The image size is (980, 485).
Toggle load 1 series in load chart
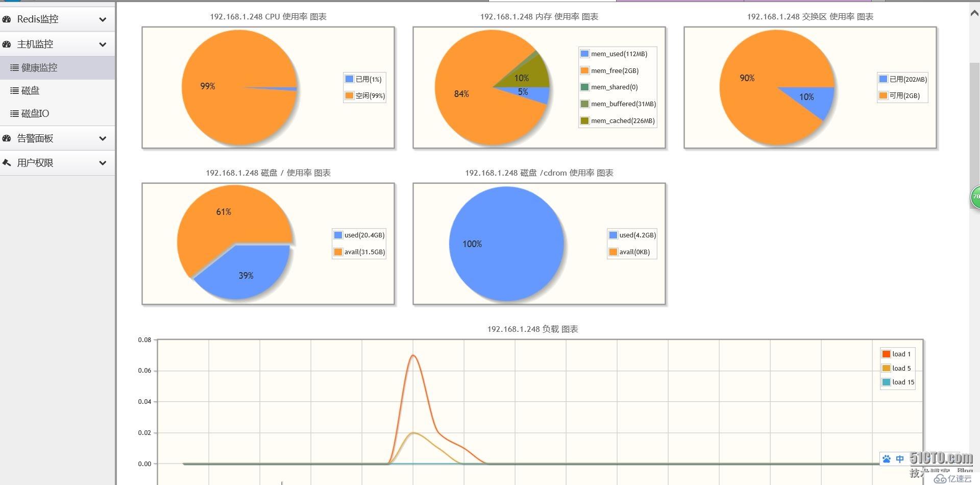tap(896, 354)
